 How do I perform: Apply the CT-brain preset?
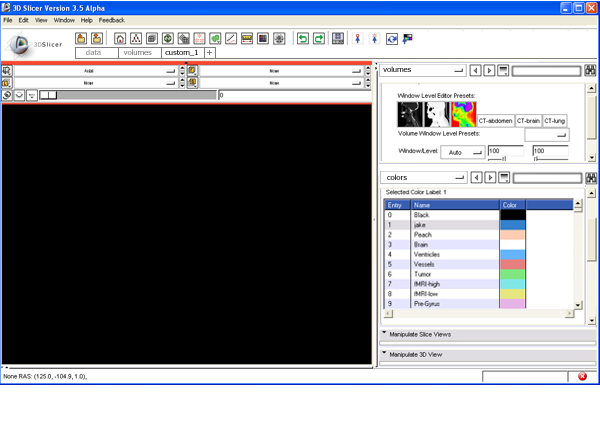pyautogui.click(x=528, y=121)
